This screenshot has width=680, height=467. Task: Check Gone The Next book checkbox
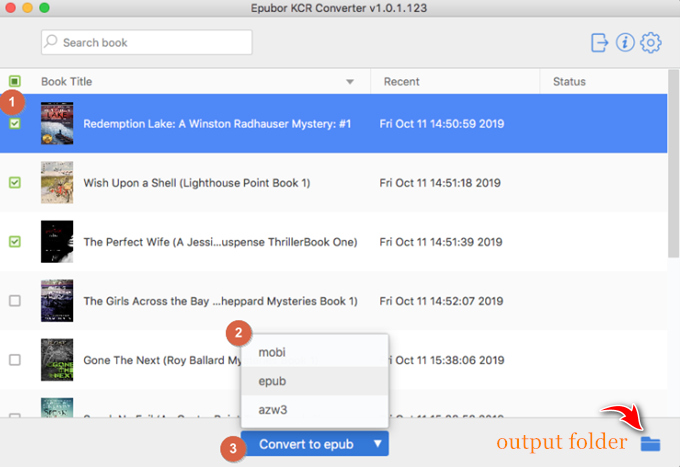pos(15,359)
